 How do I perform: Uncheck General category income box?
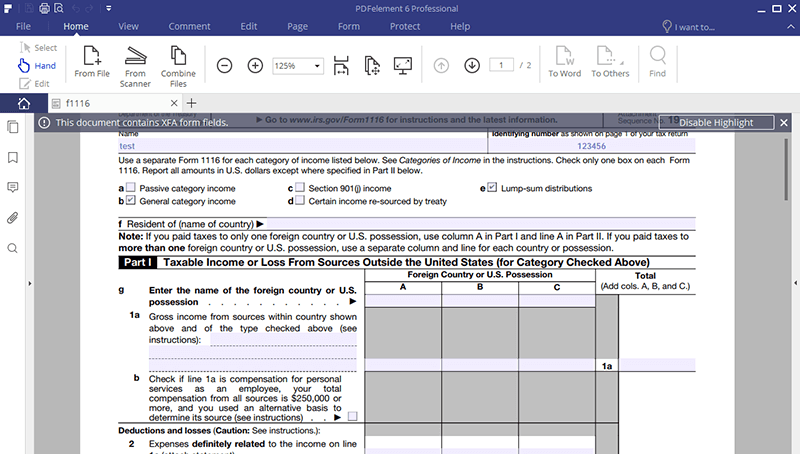tap(131, 200)
